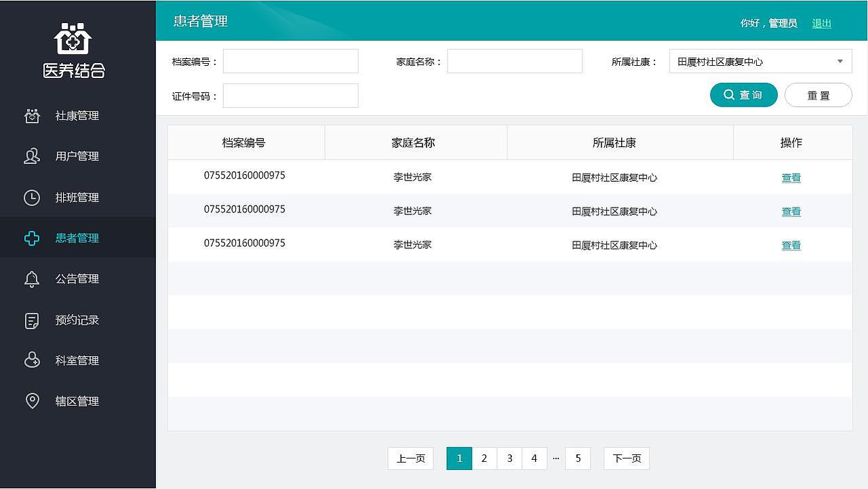Open 公告管理 menu item
Image resolution: width=868 pixels, height=489 pixels.
[x=78, y=279]
